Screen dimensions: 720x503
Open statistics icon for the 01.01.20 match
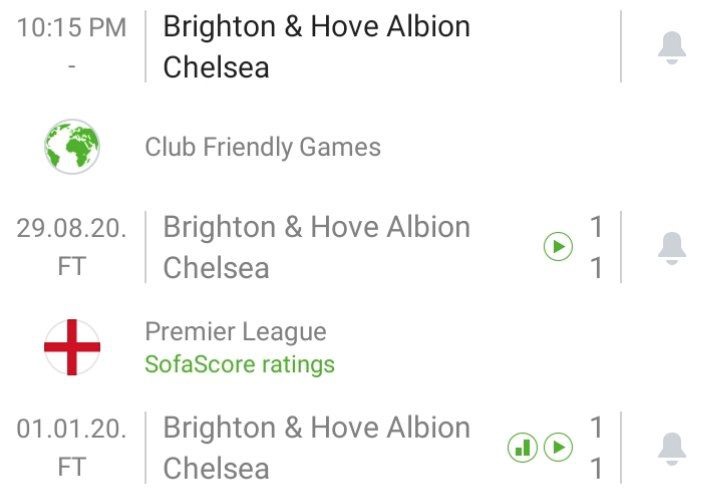tap(523, 447)
